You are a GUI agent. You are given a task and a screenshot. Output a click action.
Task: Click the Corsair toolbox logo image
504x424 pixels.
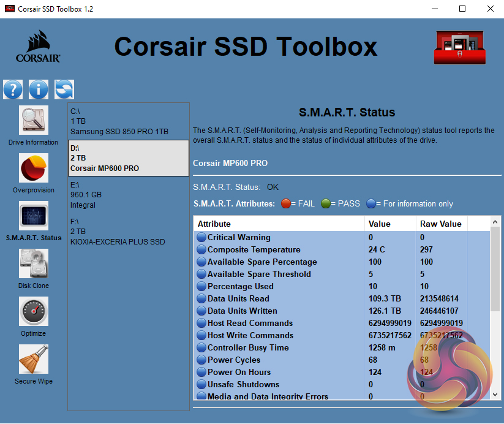pyautogui.click(x=459, y=47)
